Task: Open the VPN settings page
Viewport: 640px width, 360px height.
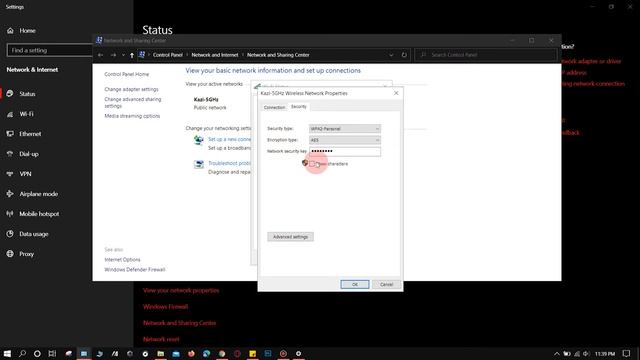Action: 25,174
